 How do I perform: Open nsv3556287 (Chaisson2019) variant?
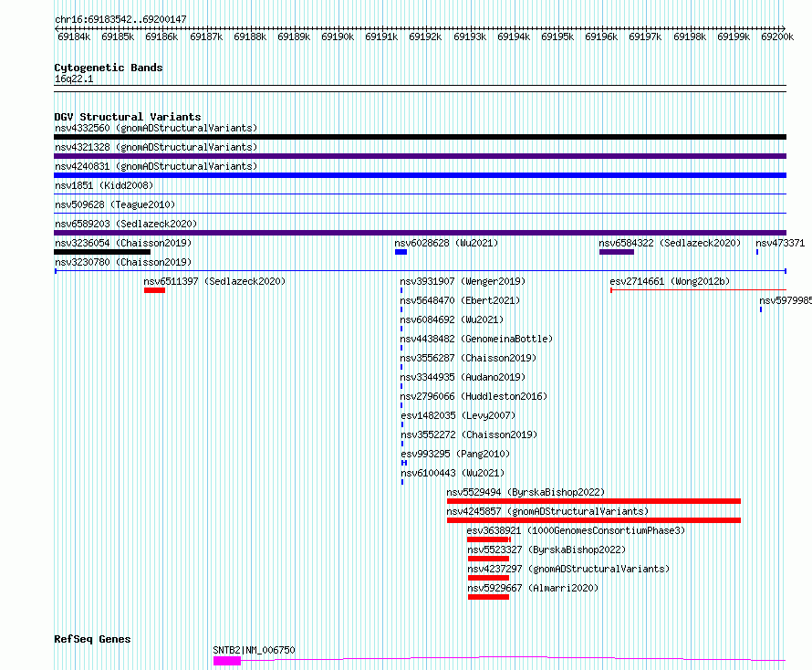468,358
